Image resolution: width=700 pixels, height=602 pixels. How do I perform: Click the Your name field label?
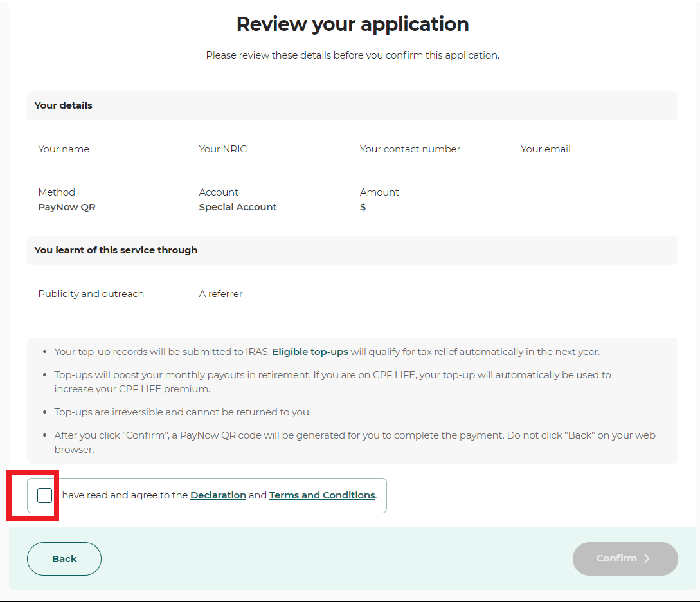[64, 149]
